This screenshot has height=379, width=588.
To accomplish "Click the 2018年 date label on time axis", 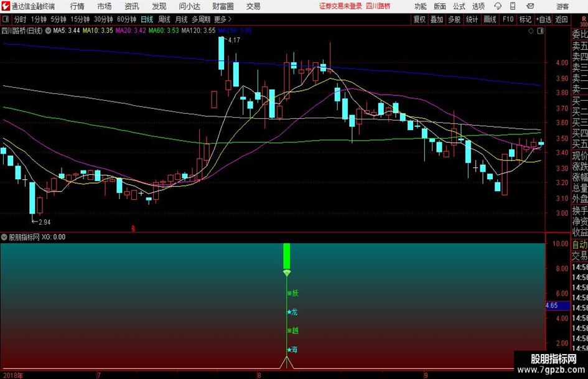I will pos(12,375).
